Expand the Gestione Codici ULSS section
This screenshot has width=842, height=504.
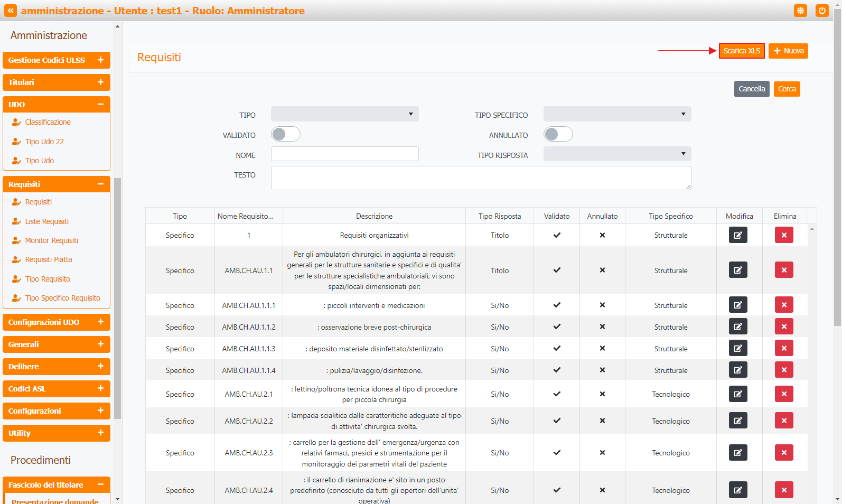point(57,60)
